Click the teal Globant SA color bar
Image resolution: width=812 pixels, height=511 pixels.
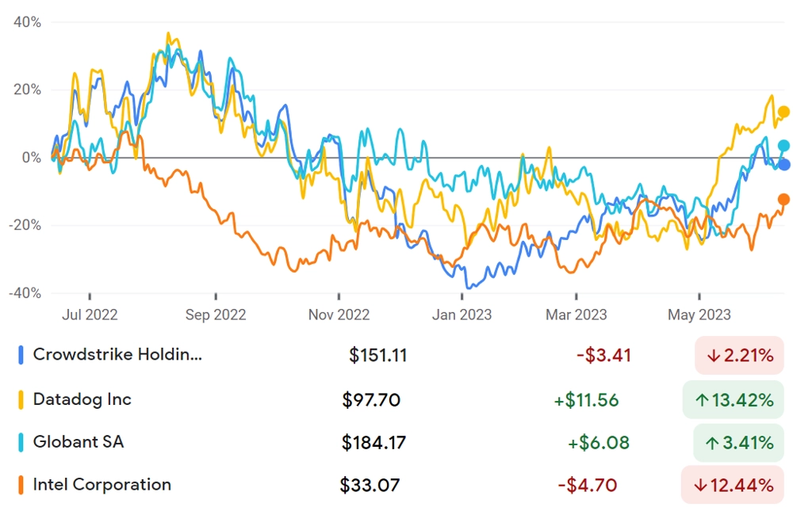click(21, 443)
